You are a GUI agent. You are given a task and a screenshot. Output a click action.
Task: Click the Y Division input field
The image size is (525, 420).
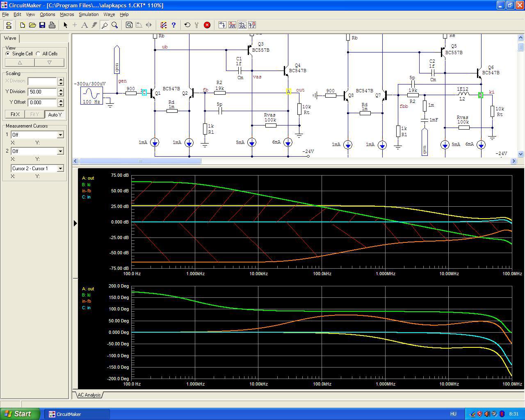coord(42,92)
